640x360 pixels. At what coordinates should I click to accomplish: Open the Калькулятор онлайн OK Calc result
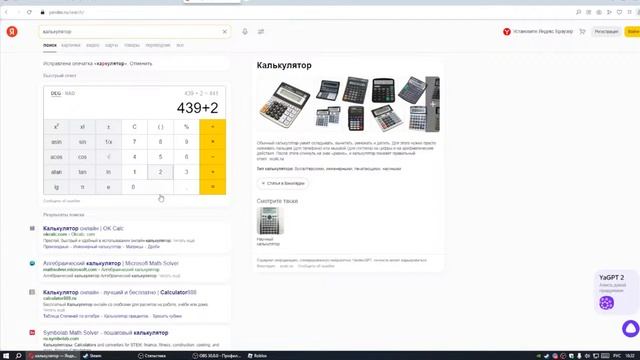[x=83, y=228]
